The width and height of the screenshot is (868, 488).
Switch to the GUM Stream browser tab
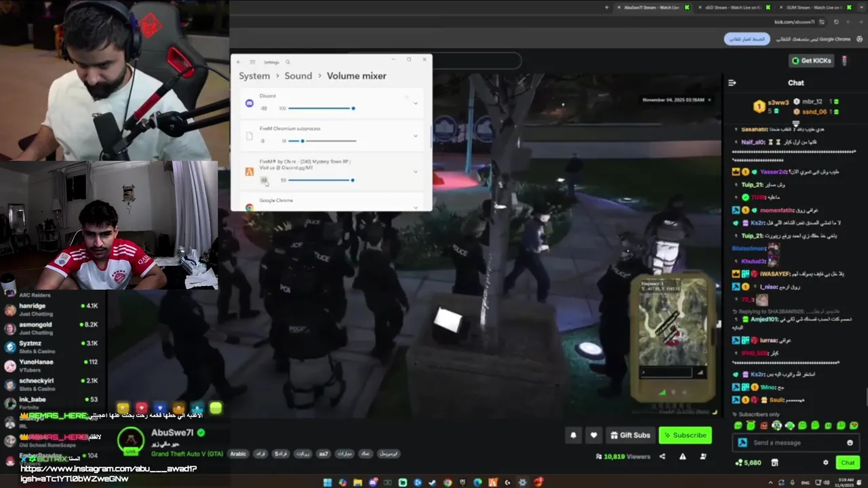(x=814, y=7)
